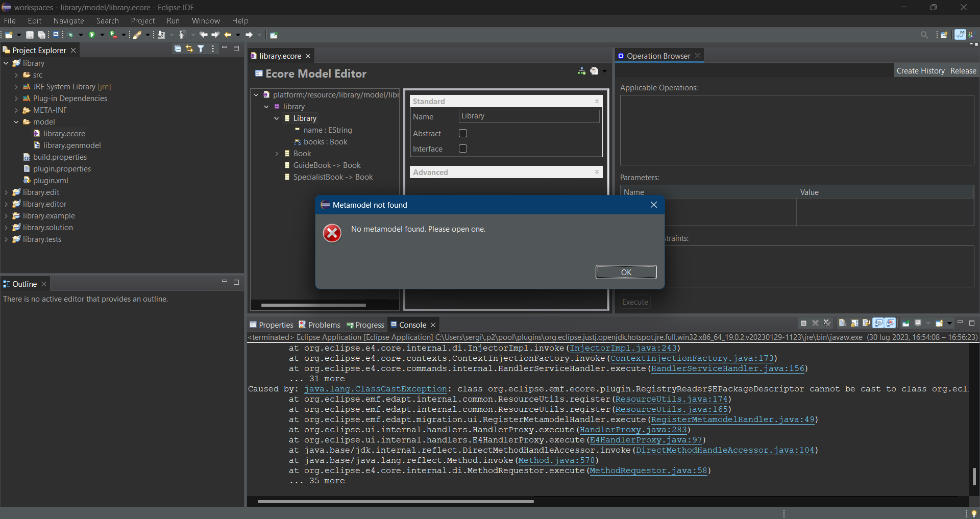This screenshot has width=980, height=519.
Task: Click the Forward navigation arrow icon
Action: coord(249,35)
